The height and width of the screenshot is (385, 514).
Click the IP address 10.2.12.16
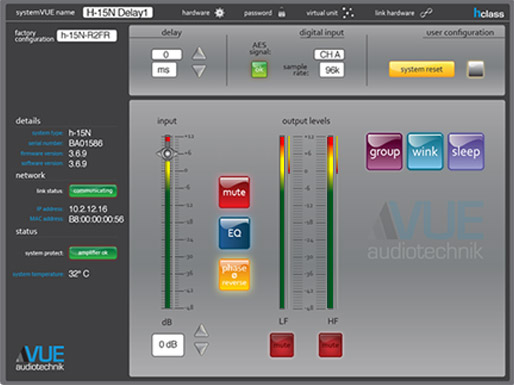[88, 209]
